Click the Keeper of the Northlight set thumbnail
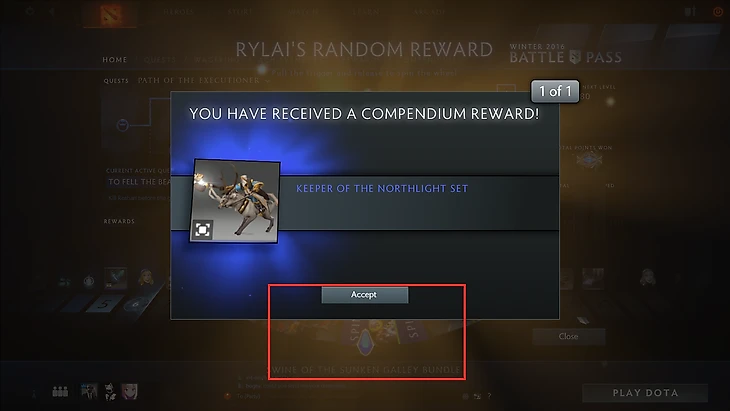Screen dimensions: 730x411 (235, 201)
